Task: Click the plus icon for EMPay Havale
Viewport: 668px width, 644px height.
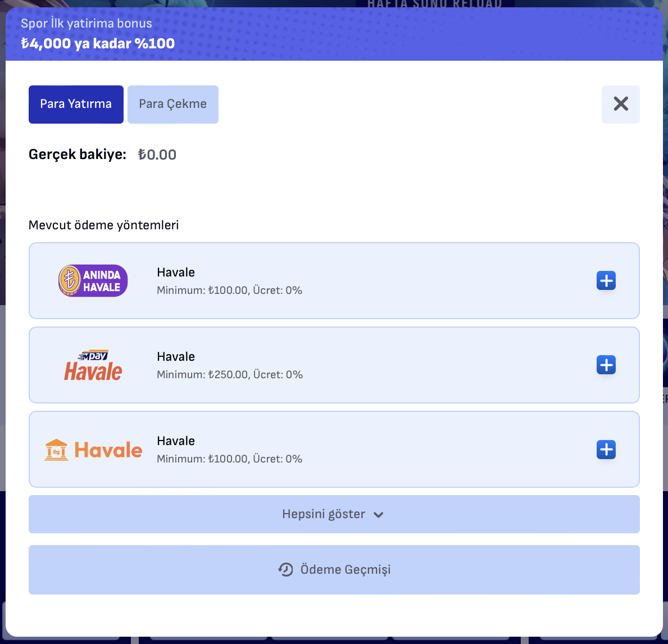Action: pyautogui.click(x=606, y=365)
